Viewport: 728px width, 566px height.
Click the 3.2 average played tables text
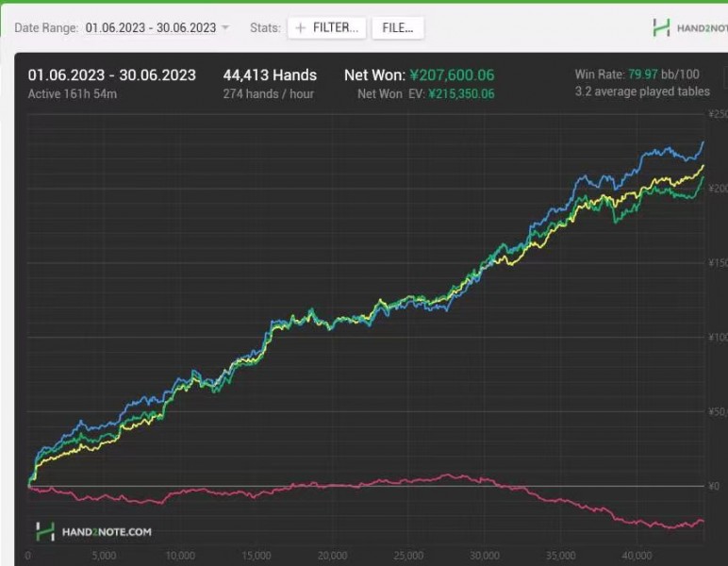tap(642, 92)
